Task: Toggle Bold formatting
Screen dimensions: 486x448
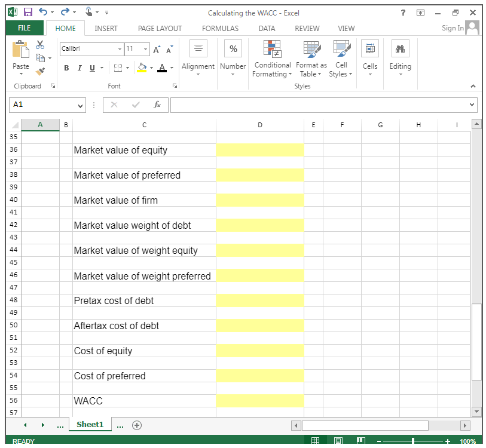Action: [66, 68]
